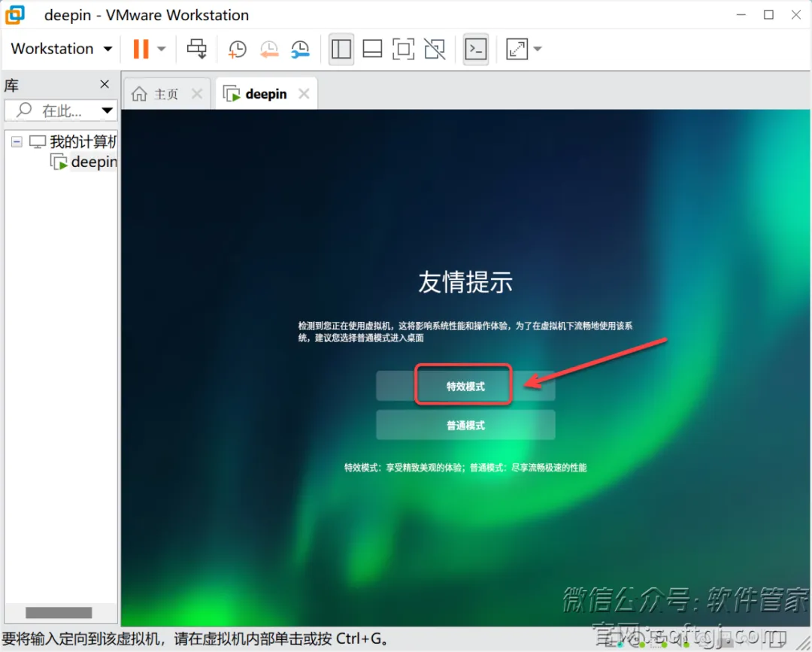Close the VMware Workstation window
The height and width of the screenshot is (652, 812).
pos(796,15)
